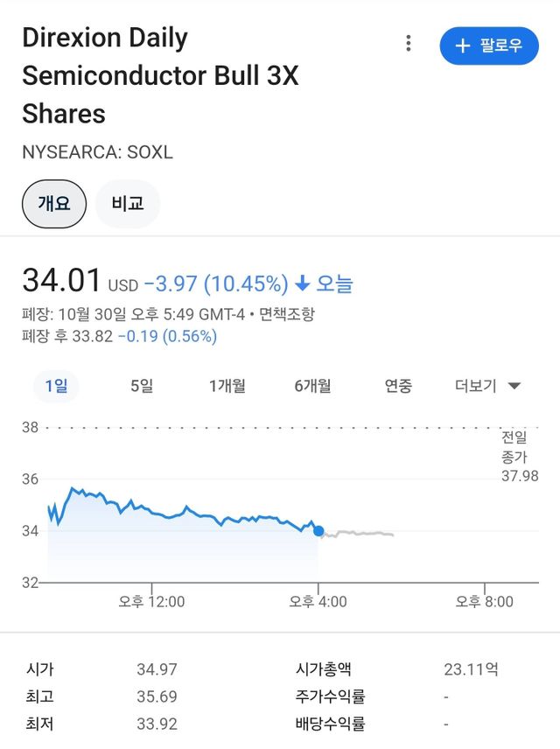Switch chart to 5일 range
Viewport: 560px width, 749px height.
tap(142, 386)
